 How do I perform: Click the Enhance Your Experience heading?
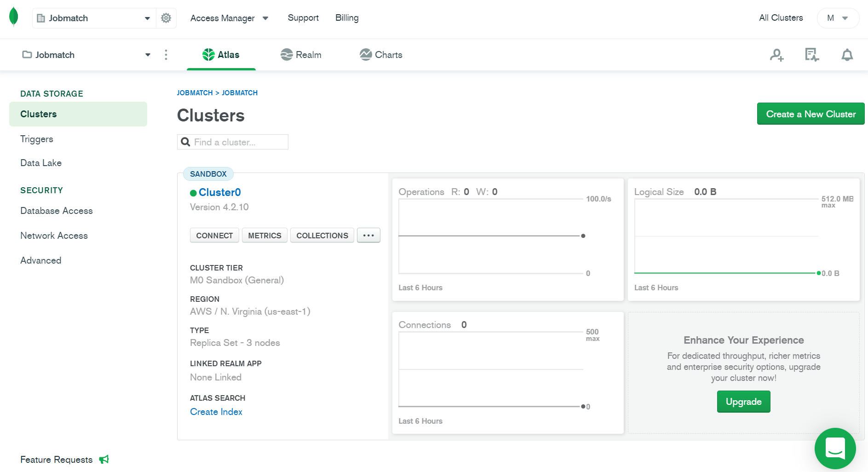(743, 340)
